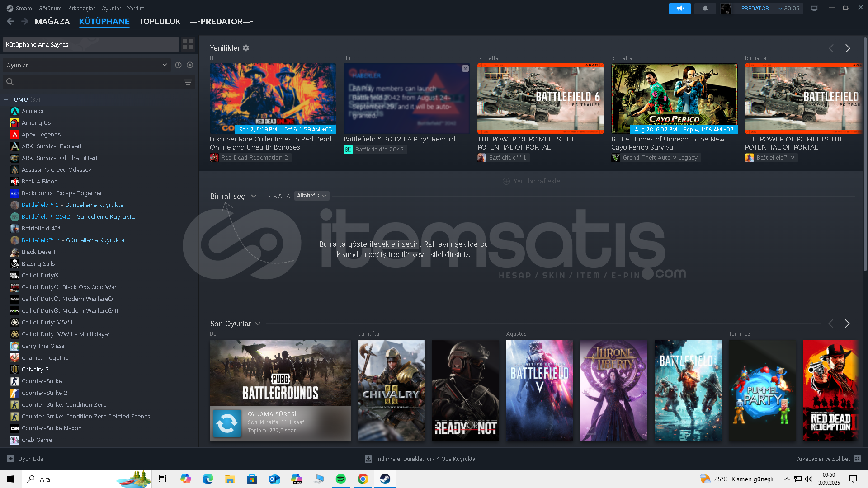The height and width of the screenshot is (488, 868).
Task: Select Apex Legends in library list
Action: tap(41, 135)
